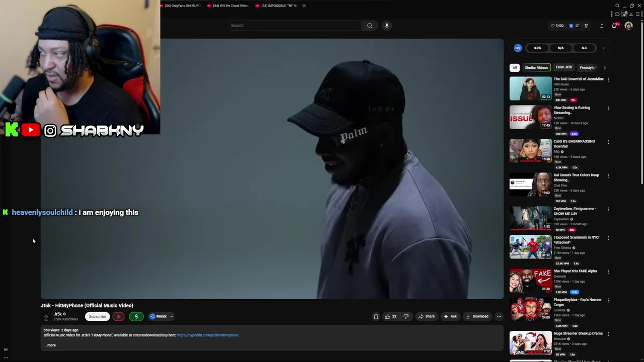Open Cardi B's EMBARRASSING Downfall thumbnail
This screenshot has width=644, height=362.
pos(530,151)
